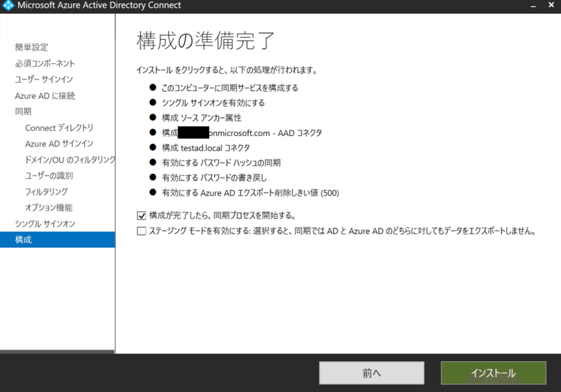Click the 同期 section in the sidebar

tap(23, 111)
